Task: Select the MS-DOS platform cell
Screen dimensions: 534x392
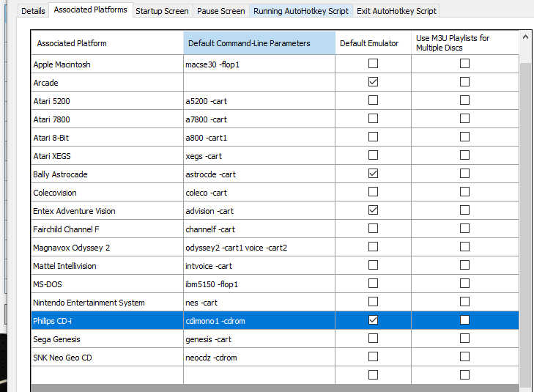Action: [107, 284]
